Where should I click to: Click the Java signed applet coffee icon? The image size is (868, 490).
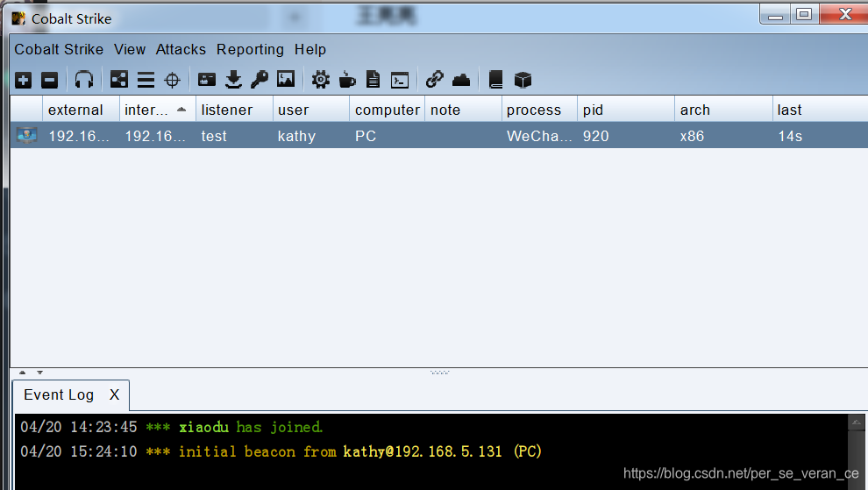[x=347, y=80]
